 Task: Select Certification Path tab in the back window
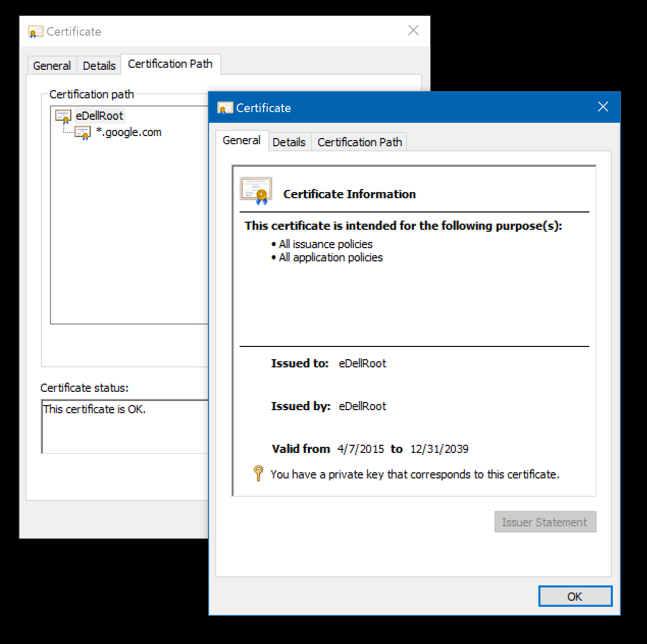(x=170, y=64)
